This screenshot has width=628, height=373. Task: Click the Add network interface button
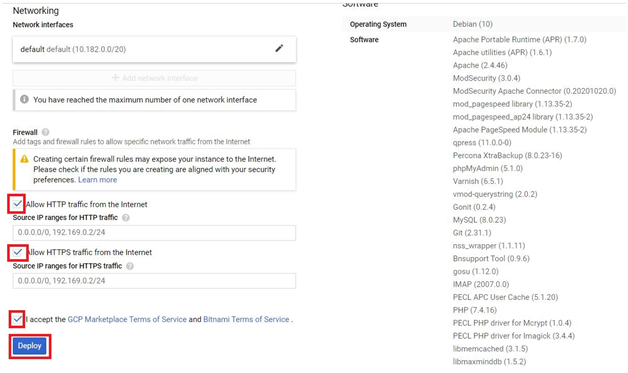coord(154,78)
